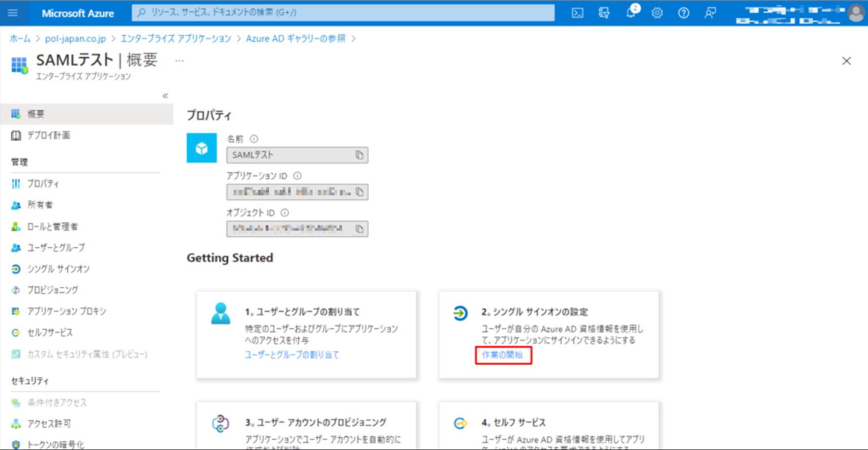Click the help question mark icon
The width and height of the screenshot is (868, 450).
click(x=683, y=13)
